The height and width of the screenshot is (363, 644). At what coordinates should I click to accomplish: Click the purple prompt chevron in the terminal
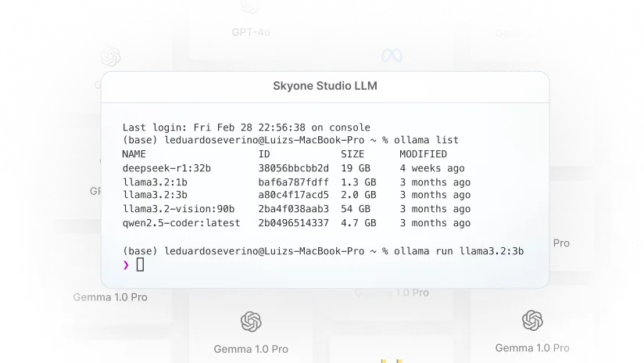[x=127, y=265]
